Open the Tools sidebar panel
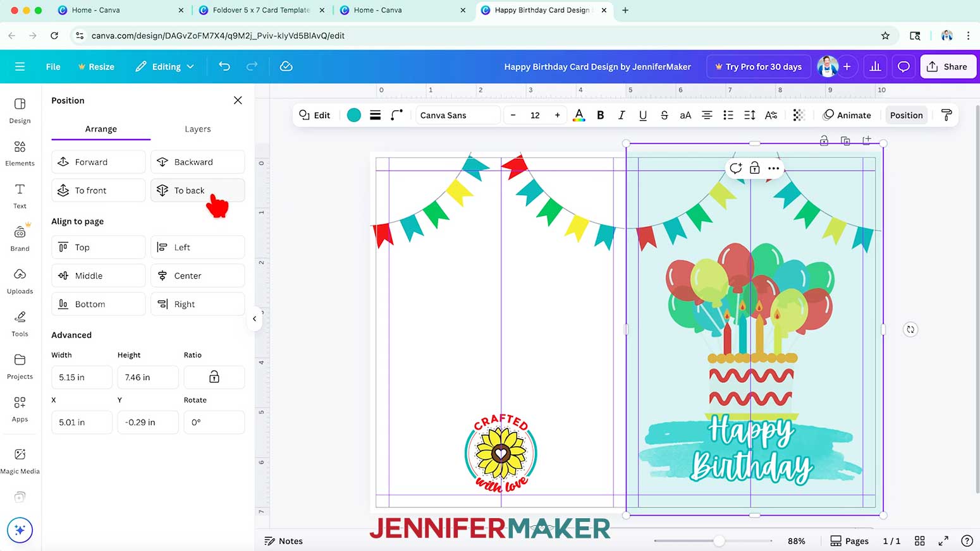Screen dimensions: 980x551 click(20, 324)
